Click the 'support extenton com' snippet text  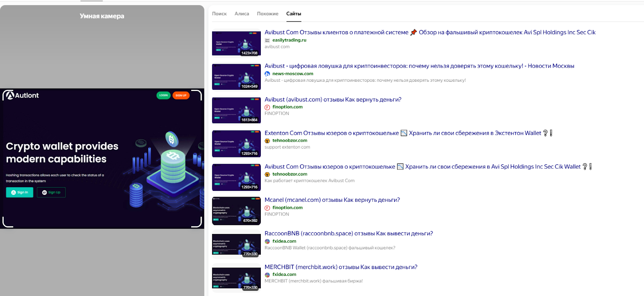coord(287,147)
